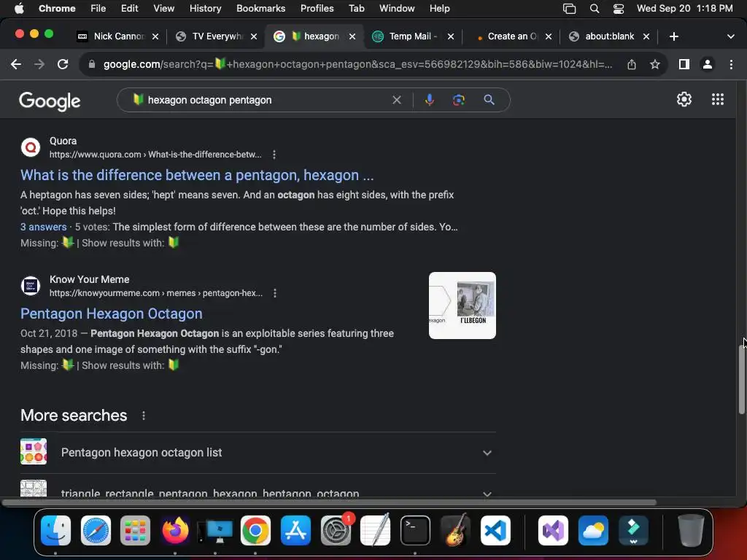The height and width of the screenshot is (560, 747).
Task: Open the tab search dropdown chevron
Action: pyautogui.click(x=730, y=36)
